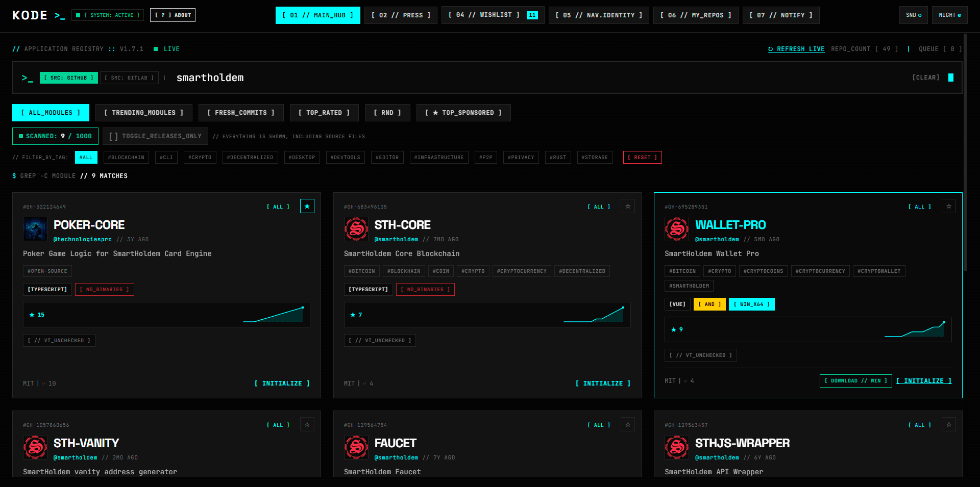This screenshot has width=980, height=487.
Task: Filter by the #CRYPTO tag
Action: (200, 158)
